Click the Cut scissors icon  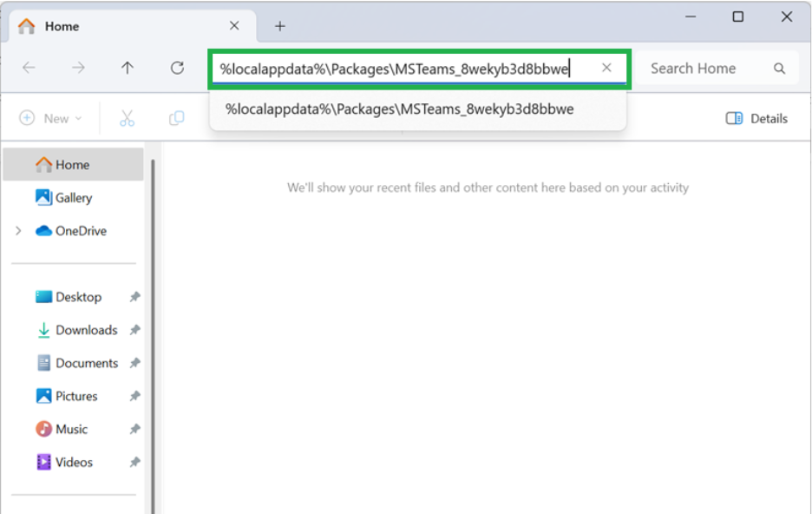pyautogui.click(x=127, y=118)
